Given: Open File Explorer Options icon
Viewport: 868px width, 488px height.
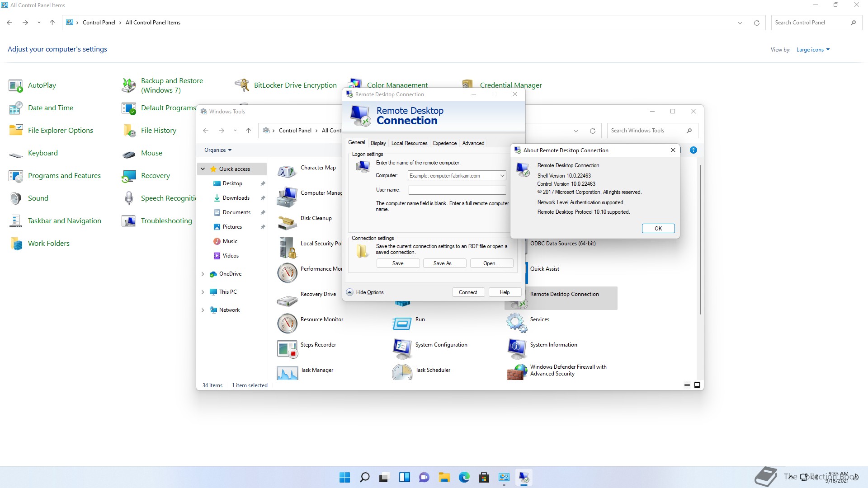Looking at the screenshot, I should point(16,131).
